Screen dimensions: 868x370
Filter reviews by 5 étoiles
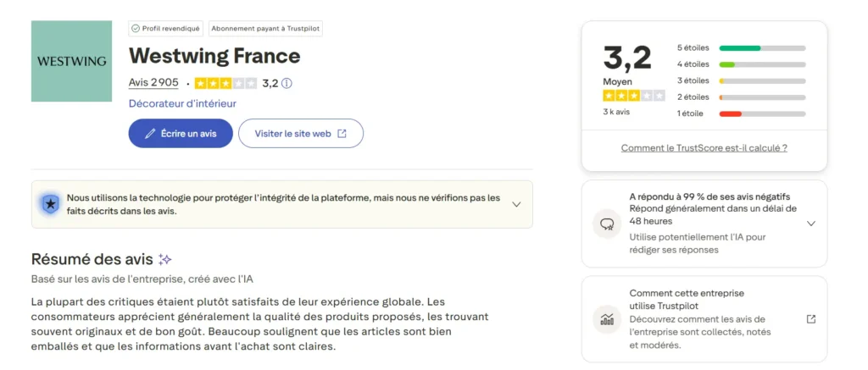pos(693,47)
